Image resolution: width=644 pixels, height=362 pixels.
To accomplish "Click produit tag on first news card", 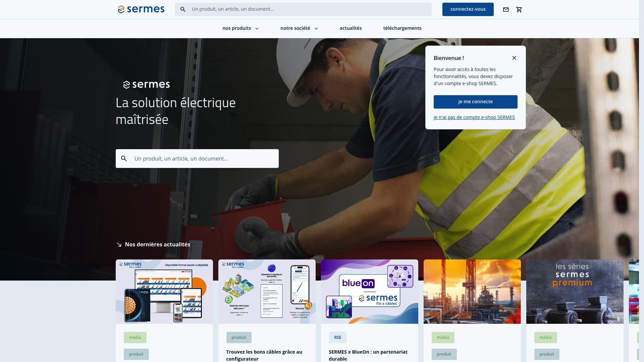I will 136,354.
